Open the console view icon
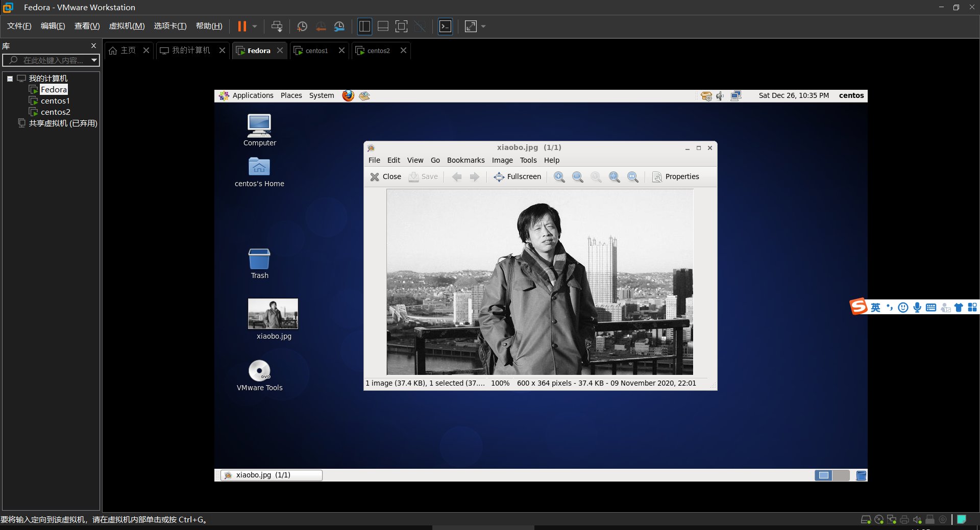 (445, 26)
